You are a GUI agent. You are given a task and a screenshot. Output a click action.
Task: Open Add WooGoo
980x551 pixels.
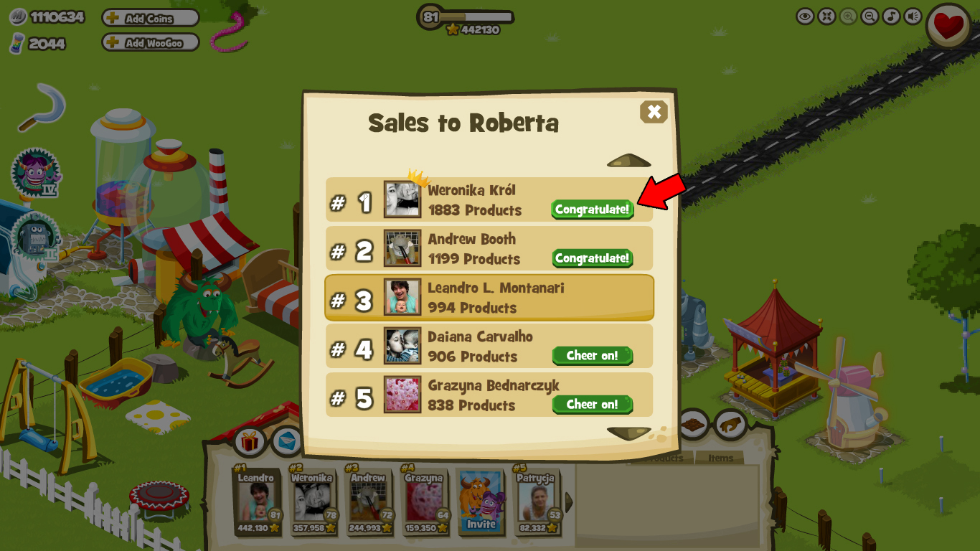point(151,43)
